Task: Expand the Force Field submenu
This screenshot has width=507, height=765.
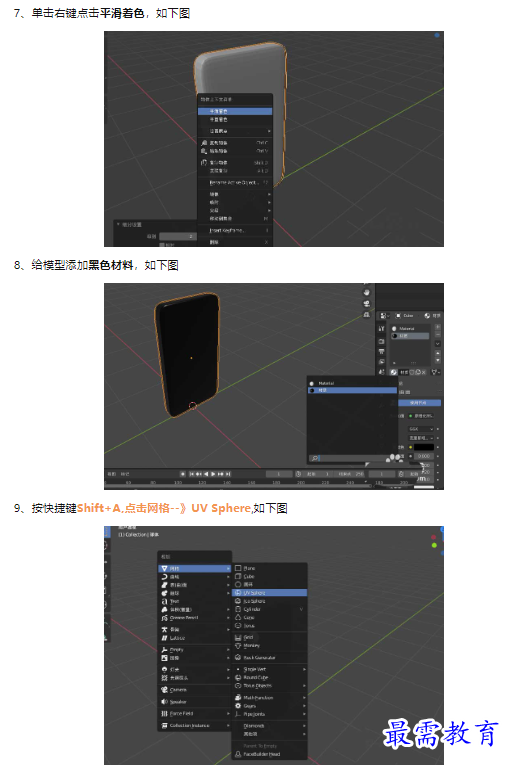Action: click(195, 713)
